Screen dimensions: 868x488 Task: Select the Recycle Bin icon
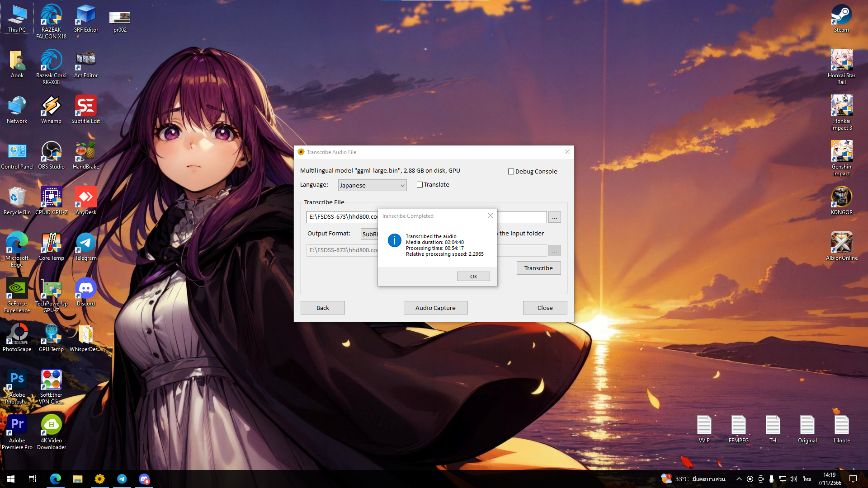(x=17, y=201)
